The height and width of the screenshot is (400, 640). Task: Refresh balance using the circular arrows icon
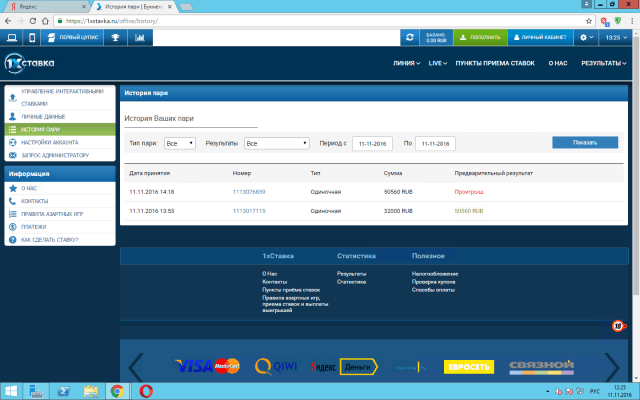coord(409,38)
